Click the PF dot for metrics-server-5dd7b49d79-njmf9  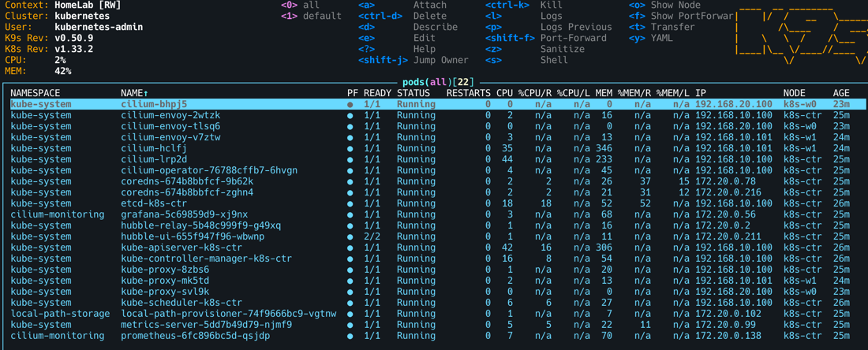350,325
